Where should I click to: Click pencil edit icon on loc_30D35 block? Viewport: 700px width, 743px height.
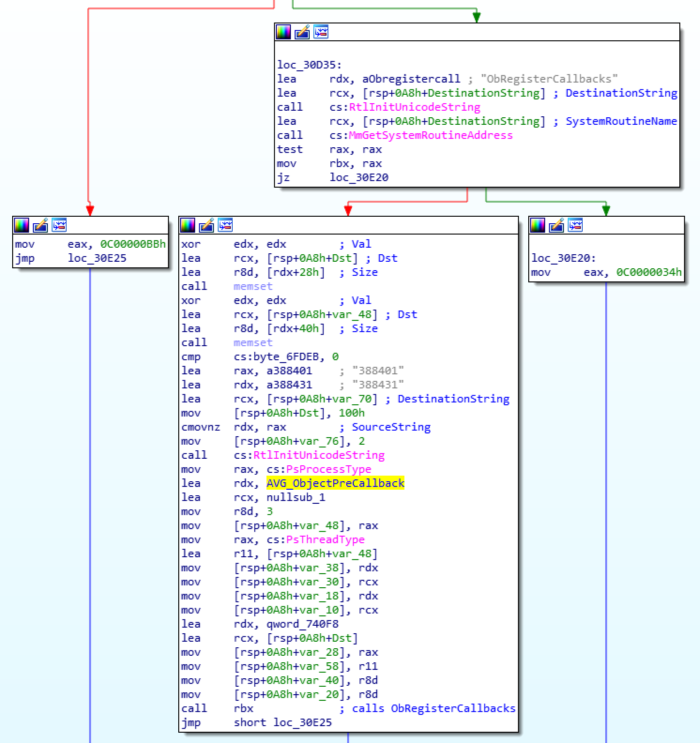coord(302,32)
